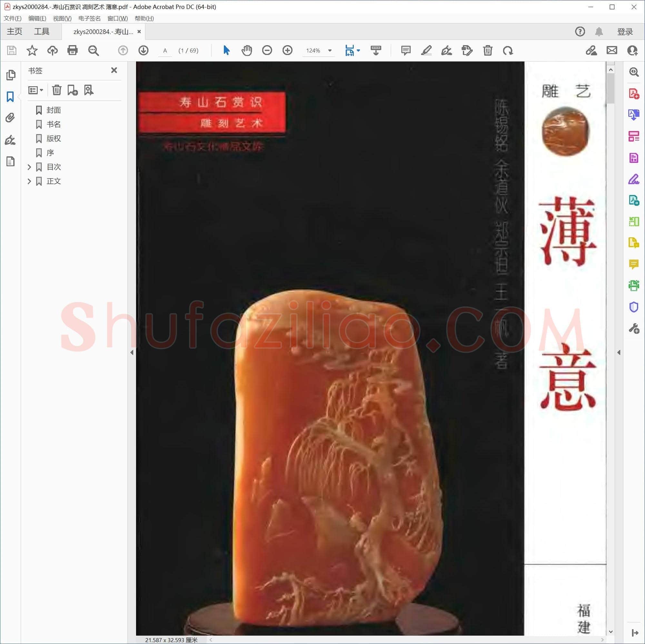Select the hand pan tool
Image resolution: width=645 pixels, height=644 pixels.
[x=247, y=50]
